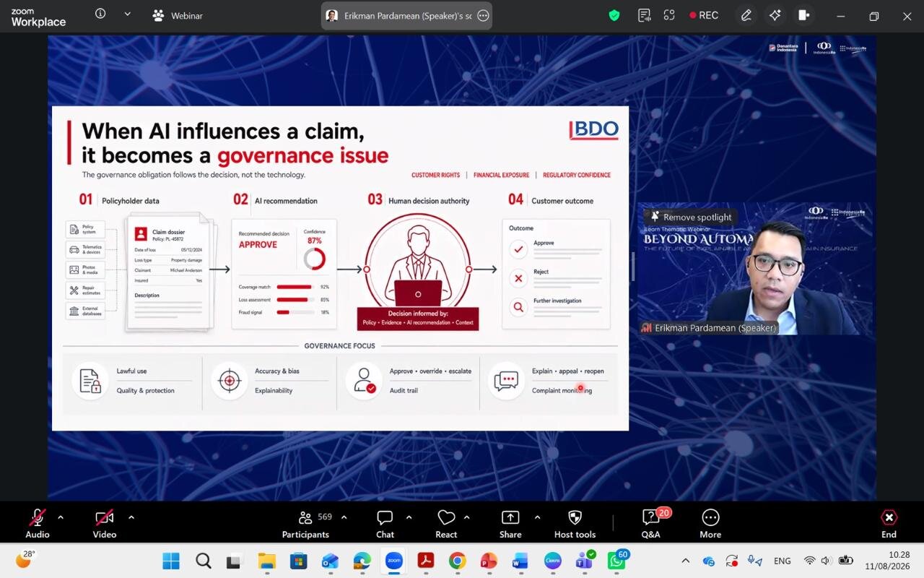The height and width of the screenshot is (578, 924).
Task: Open the live transcript icon
Action: point(644,15)
